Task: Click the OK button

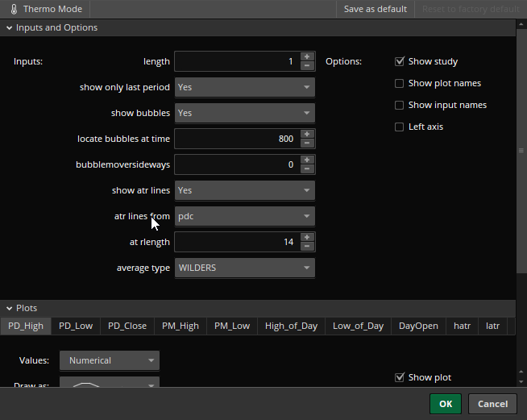Action: point(446,404)
